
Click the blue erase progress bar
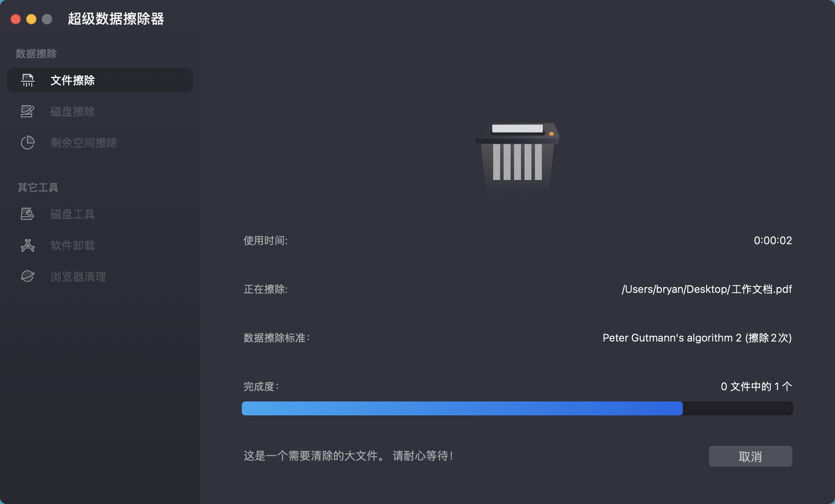(x=461, y=408)
